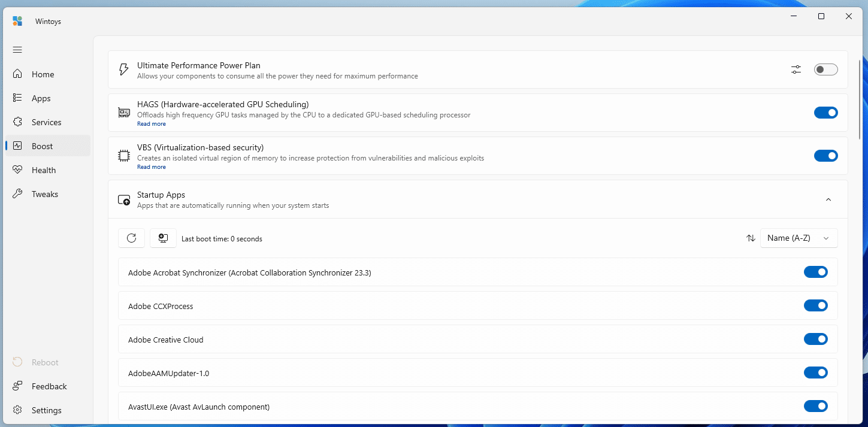
Task: Click the HAGS graphics card icon
Action: pos(124,113)
